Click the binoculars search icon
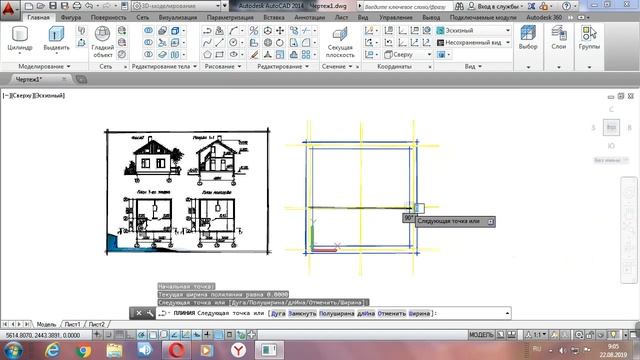 tap(459, 6)
